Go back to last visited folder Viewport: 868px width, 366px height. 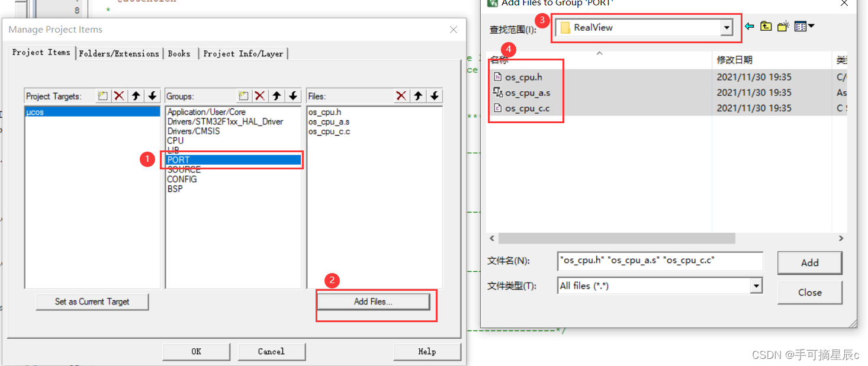(750, 27)
